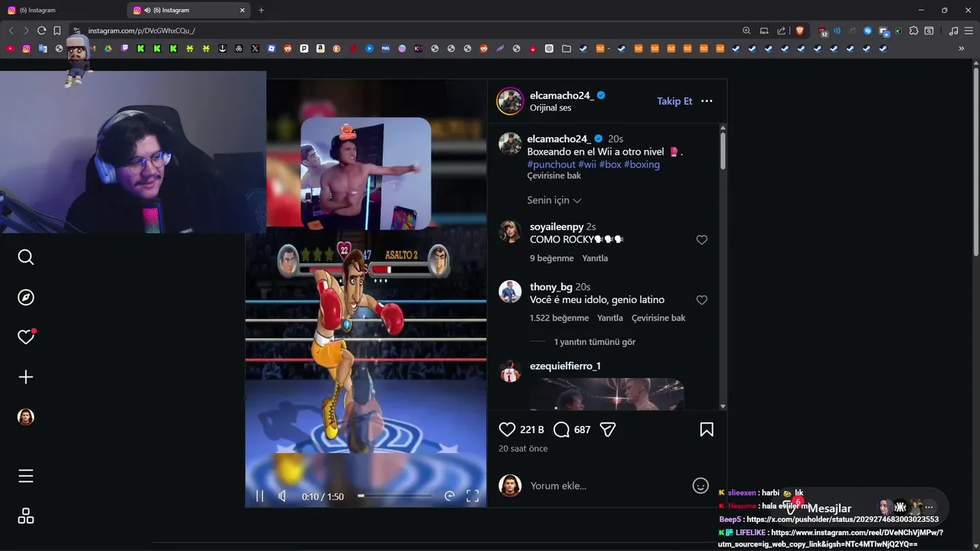Open site information icon beside URL

(77, 31)
